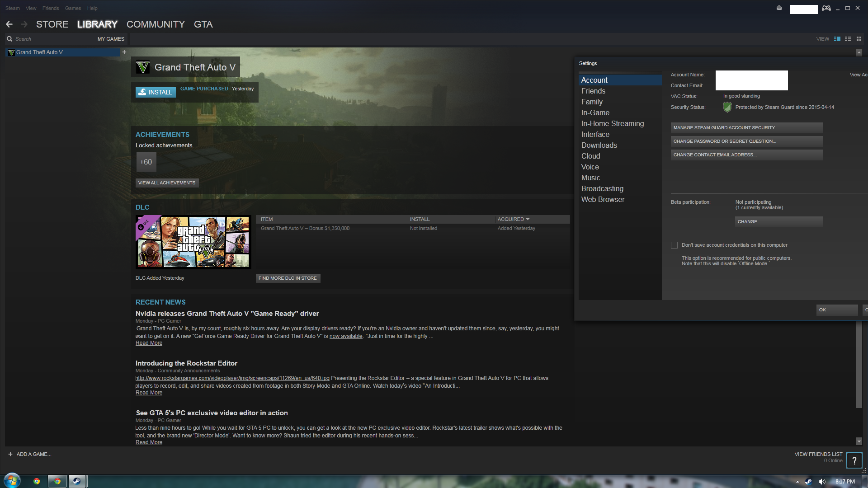The width and height of the screenshot is (868, 488).
Task: Click plus icon next to Add a Game
Action: tap(10, 454)
